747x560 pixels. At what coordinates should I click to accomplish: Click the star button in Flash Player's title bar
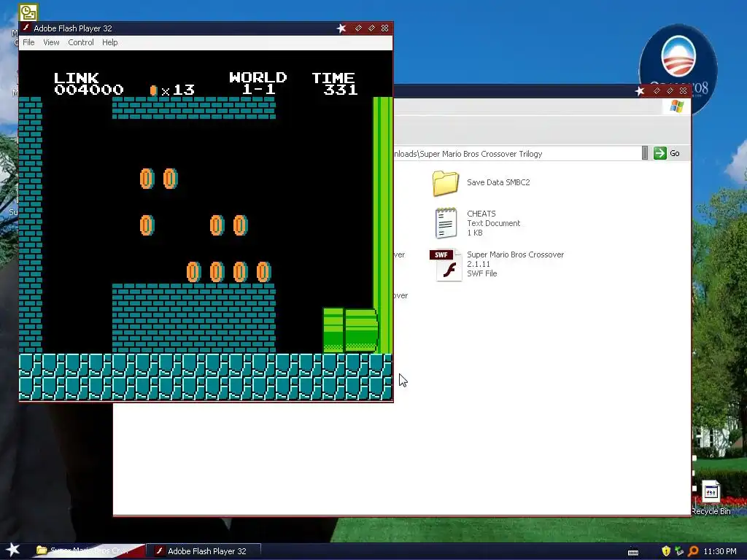click(x=341, y=28)
